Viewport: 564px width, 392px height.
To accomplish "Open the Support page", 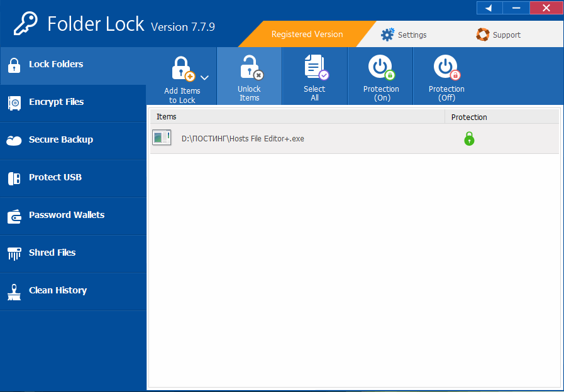I will (499, 35).
